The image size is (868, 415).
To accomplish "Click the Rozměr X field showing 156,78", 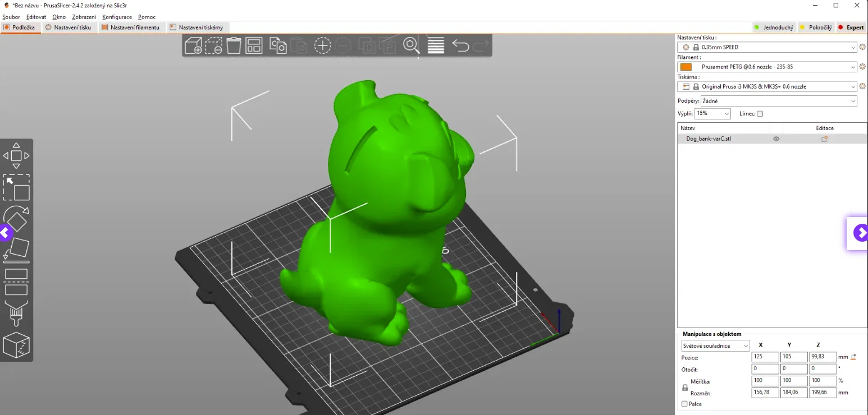I will point(765,393).
